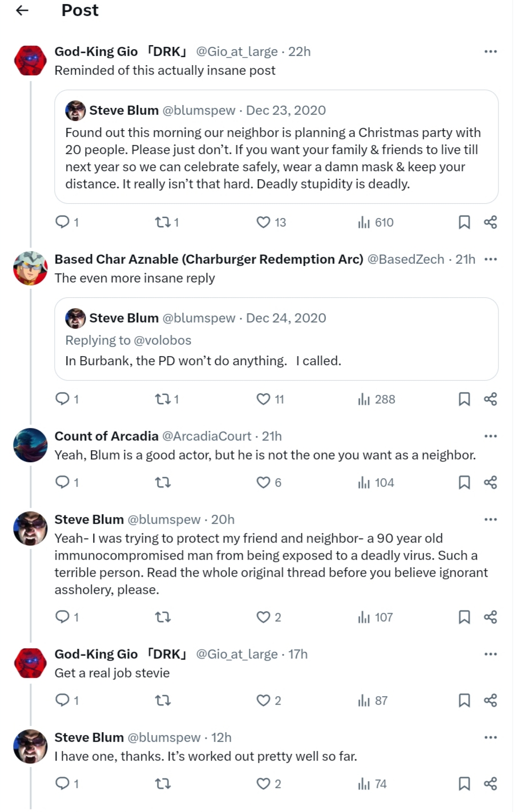
Task: Bookmark Based Char Aznable's post
Action: tap(465, 399)
